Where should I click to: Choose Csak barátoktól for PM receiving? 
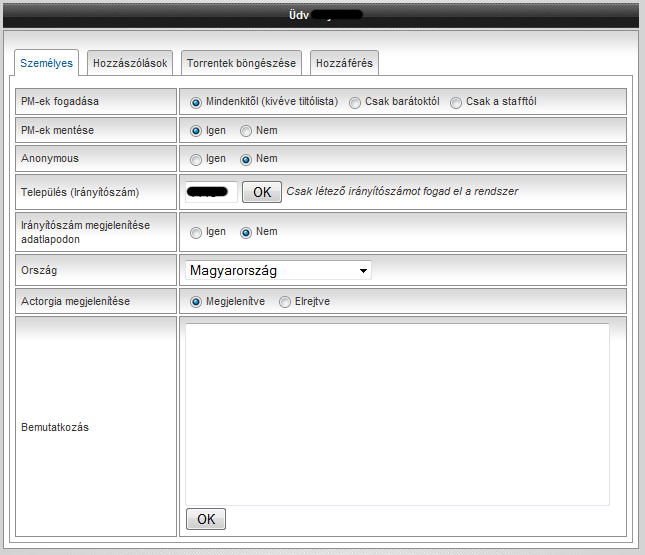click(355, 102)
